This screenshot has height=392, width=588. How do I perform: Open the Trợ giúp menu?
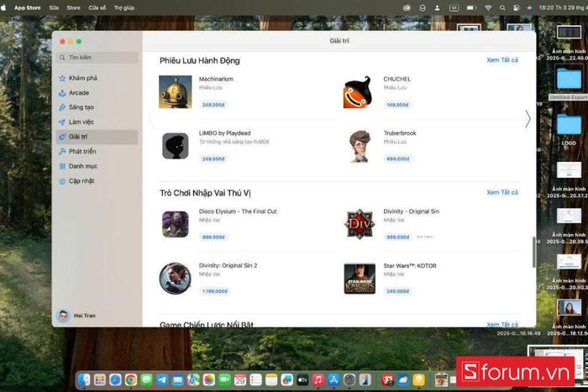[x=124, y=8]
